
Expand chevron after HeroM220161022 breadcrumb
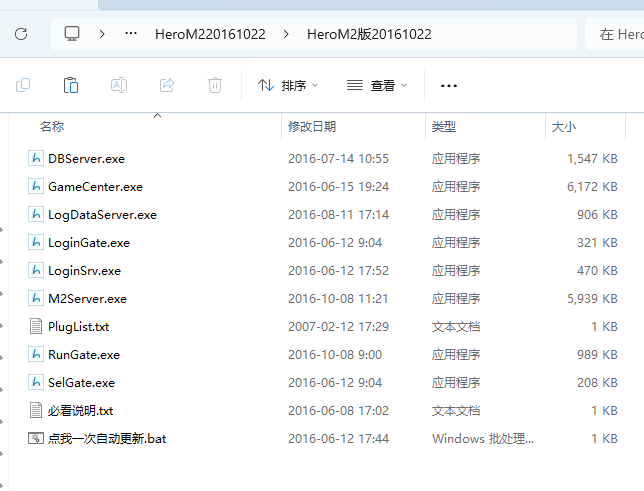tap(286, 34)
